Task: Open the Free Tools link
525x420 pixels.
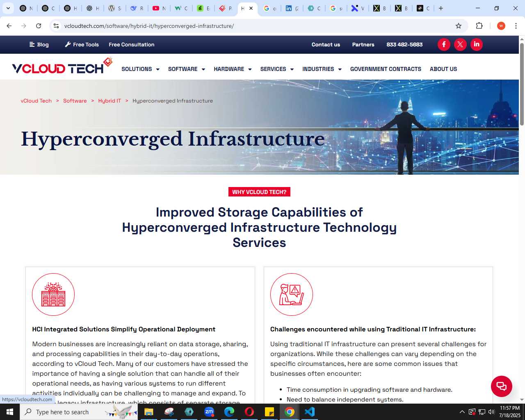Action: 82,44
